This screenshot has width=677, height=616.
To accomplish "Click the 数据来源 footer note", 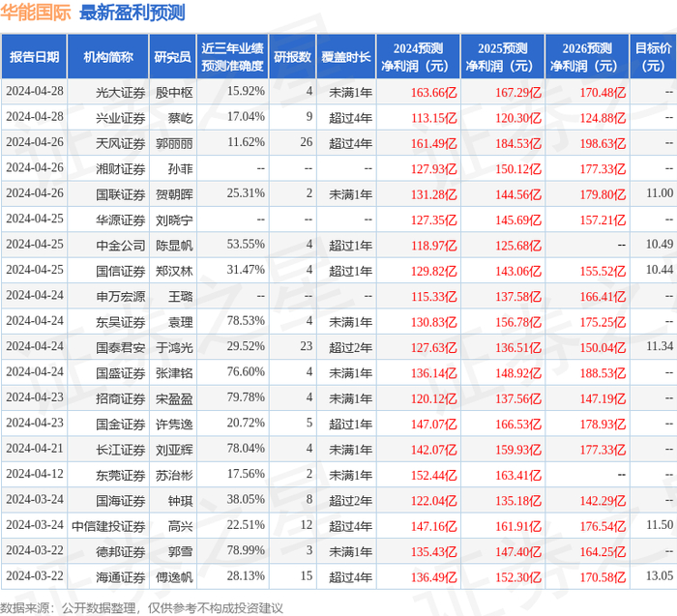I will click(x=141, y=608).
